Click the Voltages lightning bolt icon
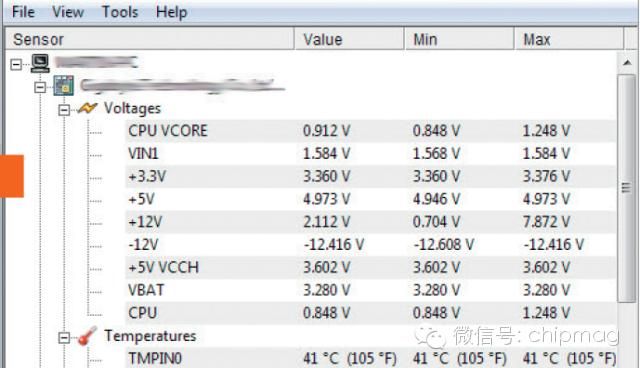The height and width of the screenshot is (368, 640). [x=87, y=109]
